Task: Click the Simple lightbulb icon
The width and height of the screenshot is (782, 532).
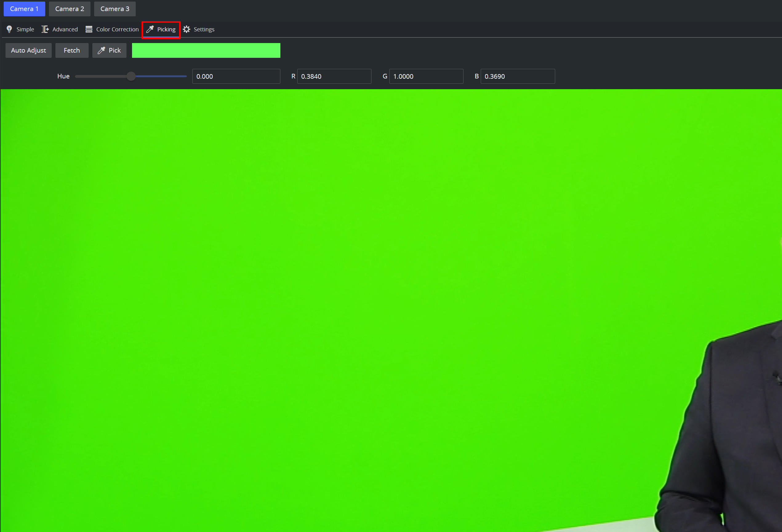Action: coord(10,29)
